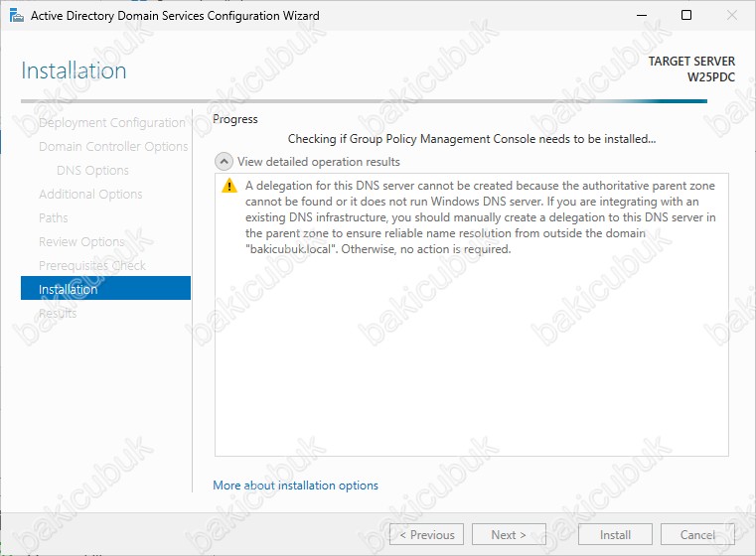Screen dimensions: 756x556
Task: Click the 'View detailed operation results' label
Action: tap(318, 162)
